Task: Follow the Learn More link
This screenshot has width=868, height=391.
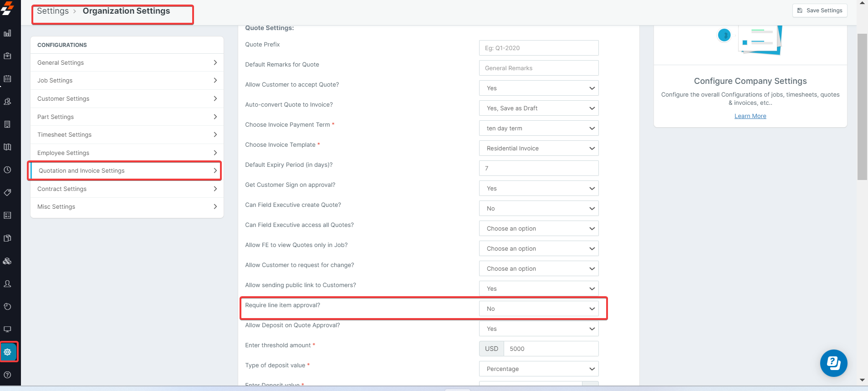Action: pyautogui.click(x=750, y=116)
